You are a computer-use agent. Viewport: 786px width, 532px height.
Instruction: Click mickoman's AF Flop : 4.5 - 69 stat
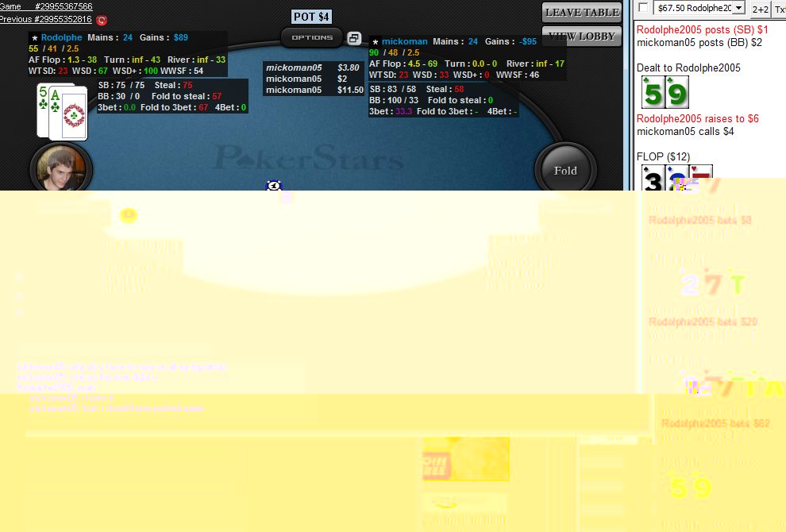pos(403,64)
